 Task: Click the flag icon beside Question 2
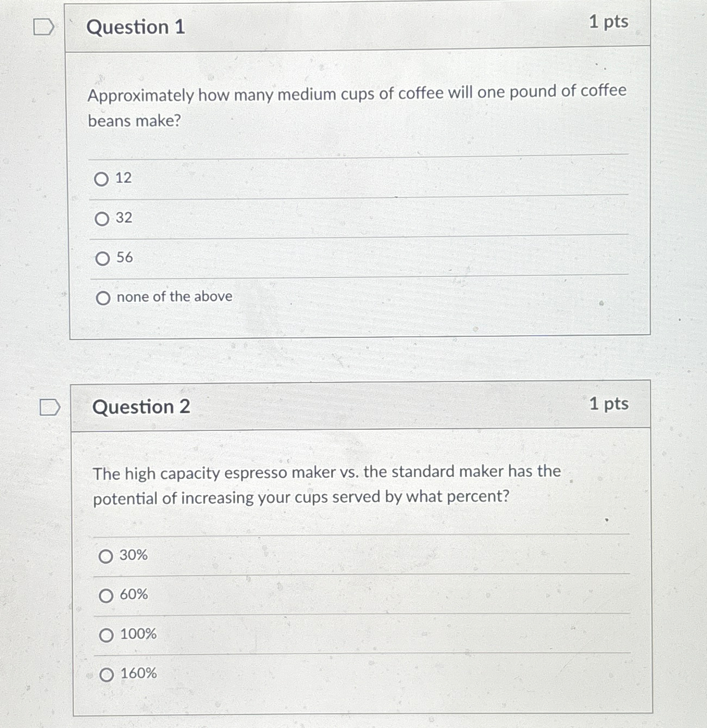point(50,407)
